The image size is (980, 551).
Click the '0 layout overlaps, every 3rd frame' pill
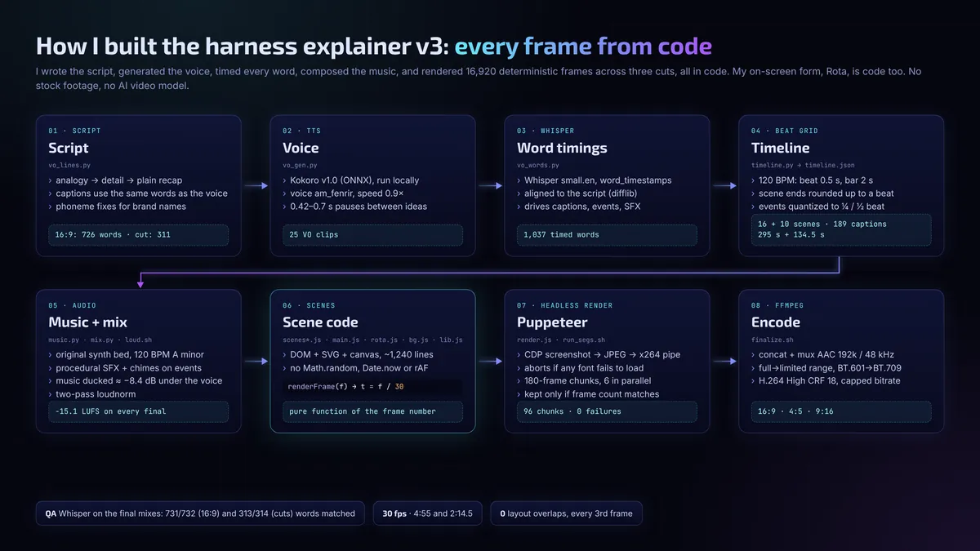point(567,513)
